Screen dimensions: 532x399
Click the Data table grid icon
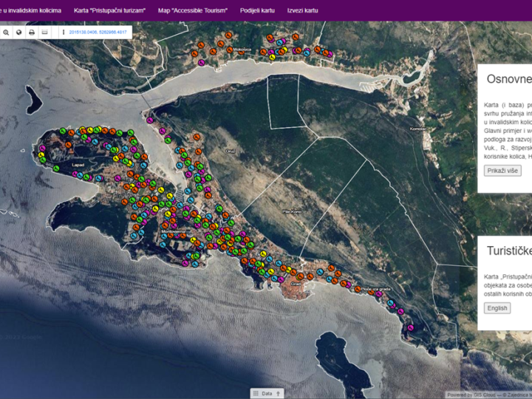256,394
